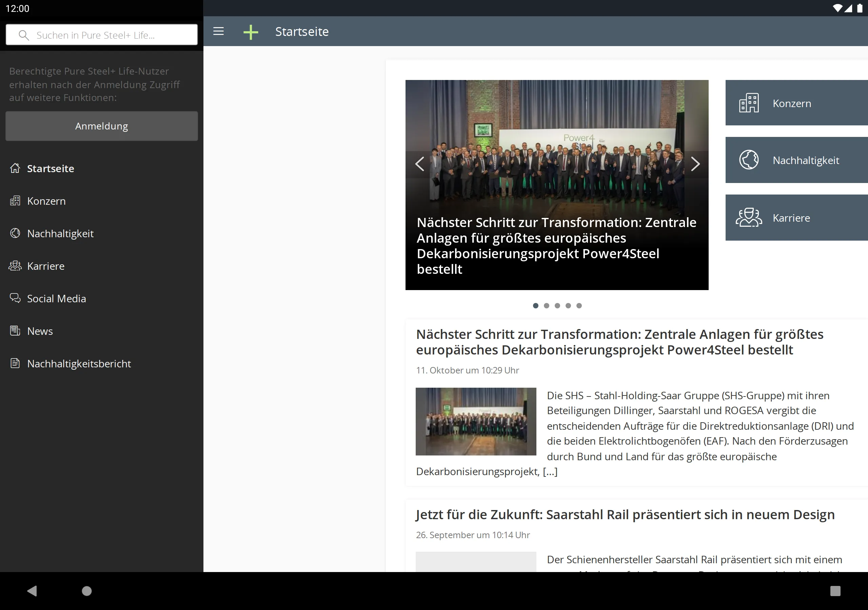Viewport: 868px width, 610px height.
Task: Click Saarstahl Rail article placeholder thumbnail
Action: [476, 562]
